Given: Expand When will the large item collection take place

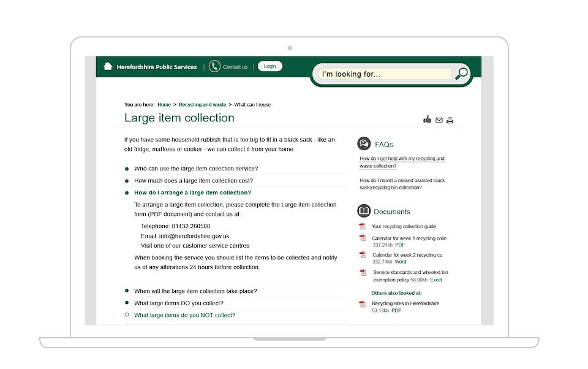Looking at the screenshot, I should [195, 291].
